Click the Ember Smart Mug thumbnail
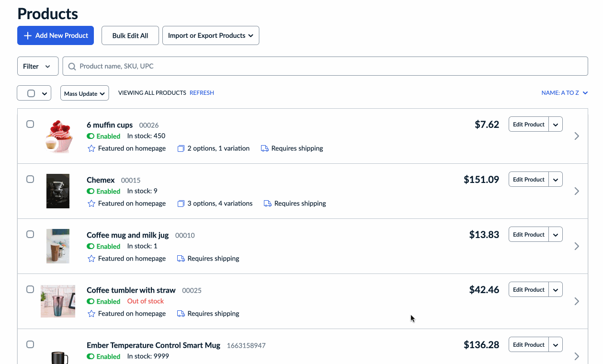 59,357
